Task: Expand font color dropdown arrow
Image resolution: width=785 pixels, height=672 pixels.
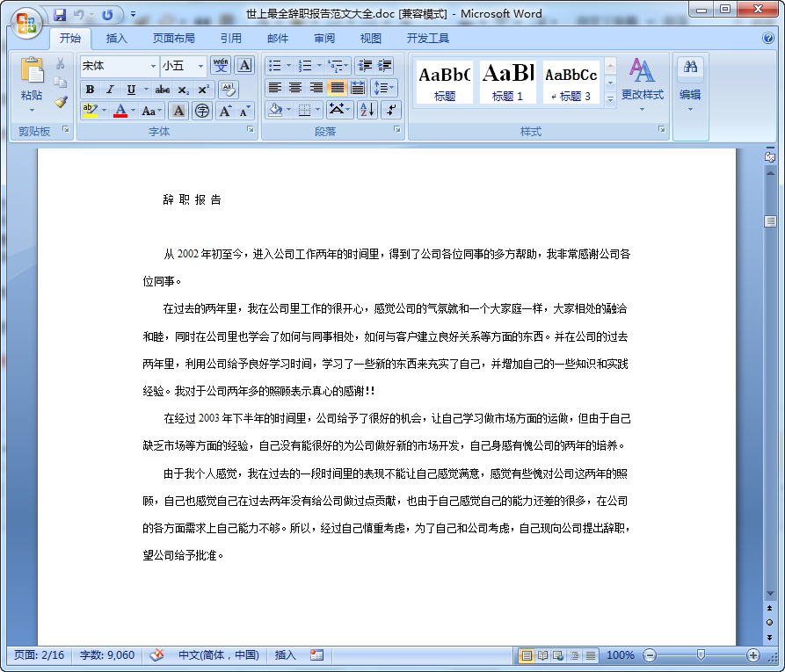Action: click(x=133, y=111)
